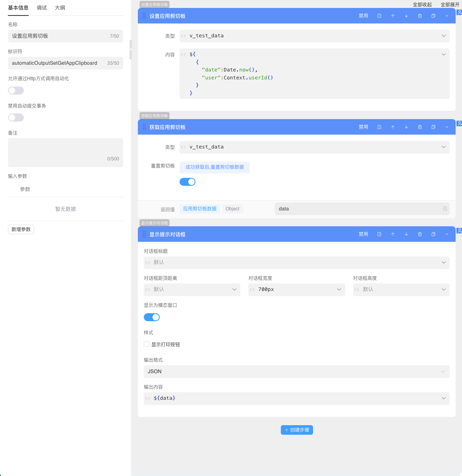462x476 pixels.
Task: Click the 创建步骤 button
Action: (x=297, y=430)
